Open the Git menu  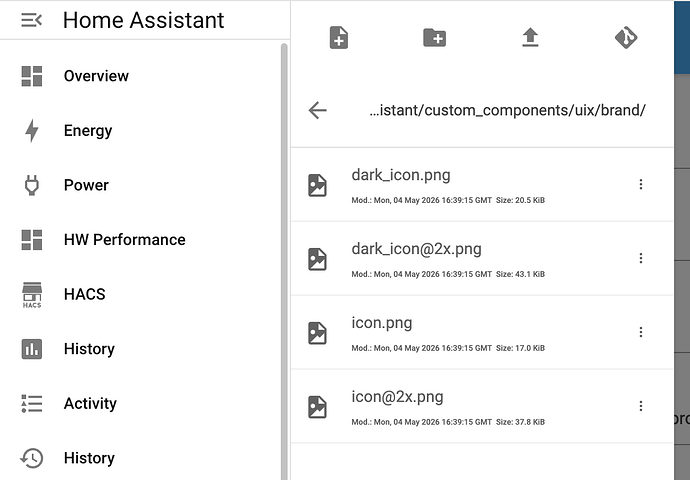(x=626, y=37)
